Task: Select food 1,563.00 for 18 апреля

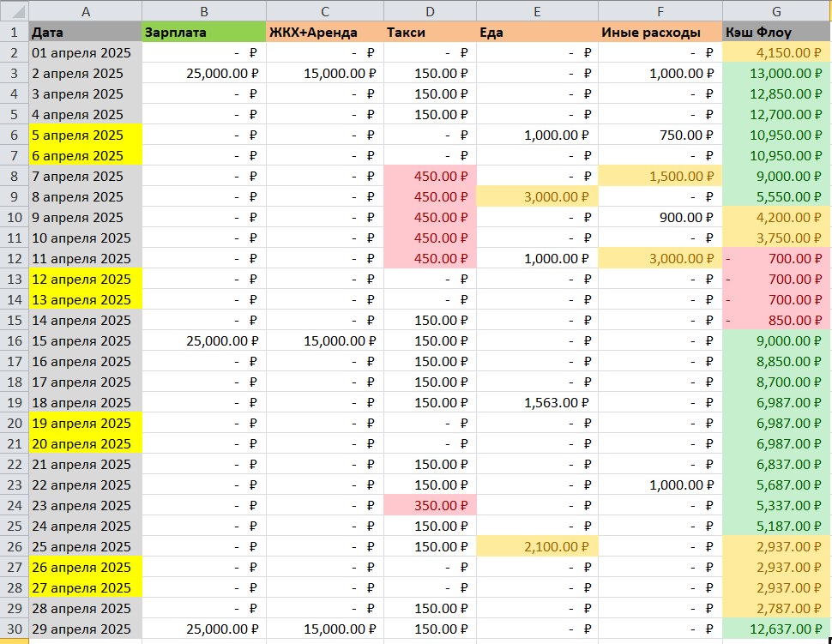Action: tap(537, 403)
